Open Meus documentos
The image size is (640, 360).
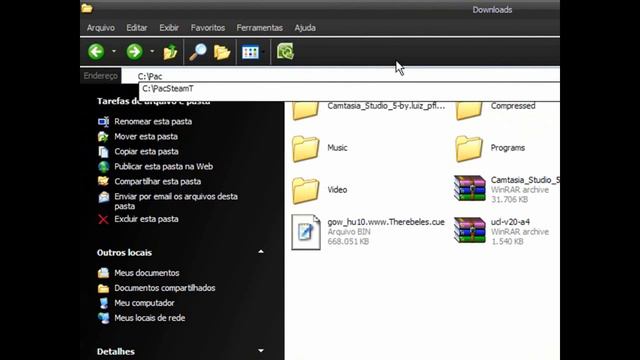point(147,273)
